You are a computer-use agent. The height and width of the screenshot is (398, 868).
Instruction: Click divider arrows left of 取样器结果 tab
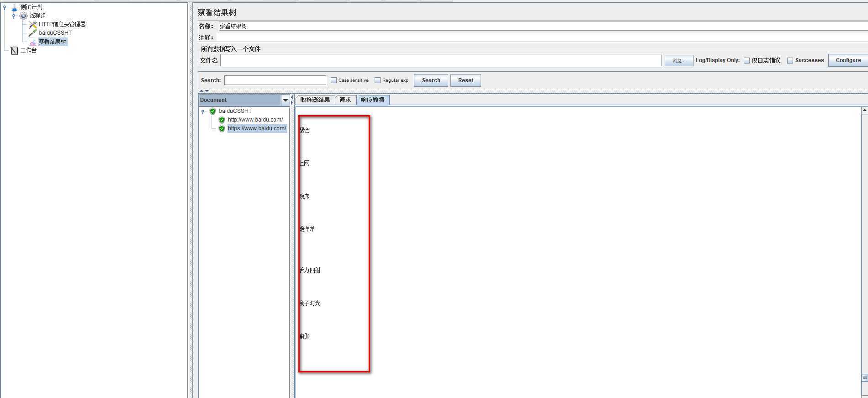[292, 100]
